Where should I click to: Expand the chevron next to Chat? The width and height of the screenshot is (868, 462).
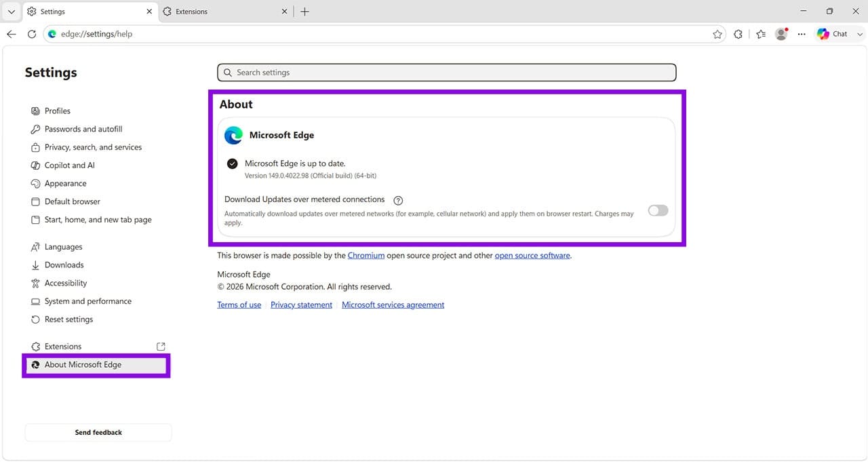tap(860, 34)
